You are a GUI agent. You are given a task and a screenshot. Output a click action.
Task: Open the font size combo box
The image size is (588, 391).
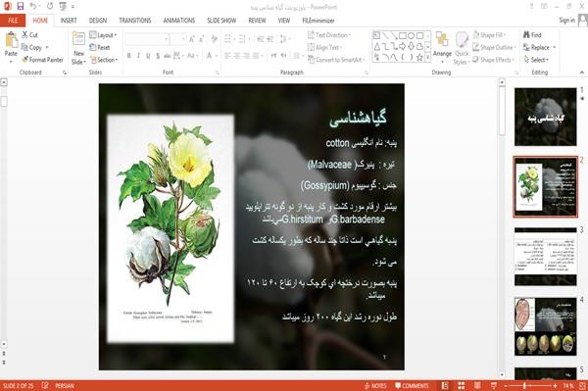point(177,38)
